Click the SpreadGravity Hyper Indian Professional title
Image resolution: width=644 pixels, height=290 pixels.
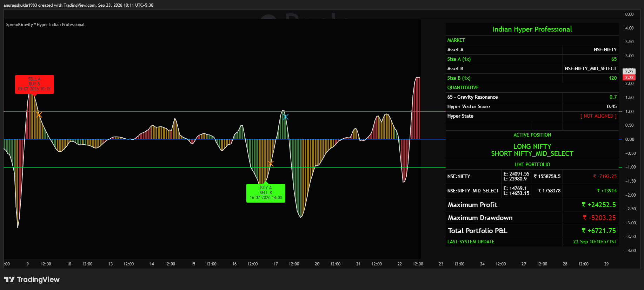pyautogui.click(x=45, y=25)
